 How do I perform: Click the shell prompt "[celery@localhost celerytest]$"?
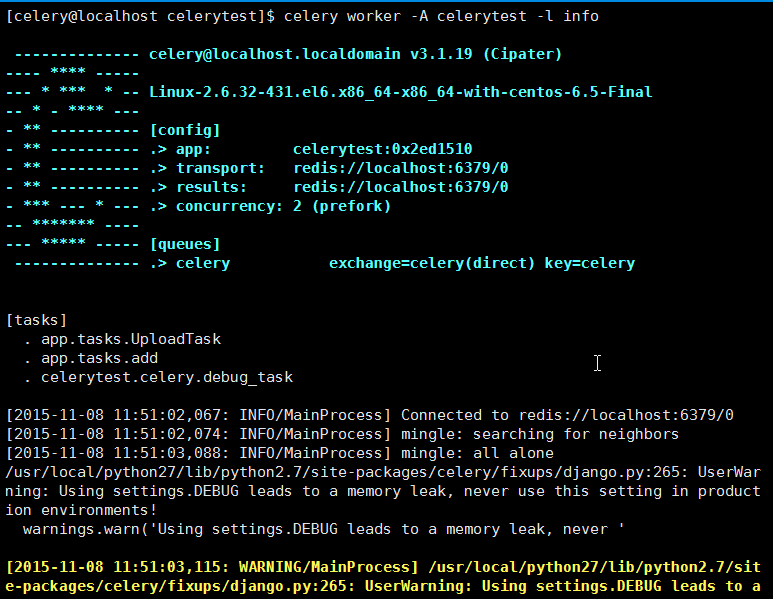(x=141, y=16)
